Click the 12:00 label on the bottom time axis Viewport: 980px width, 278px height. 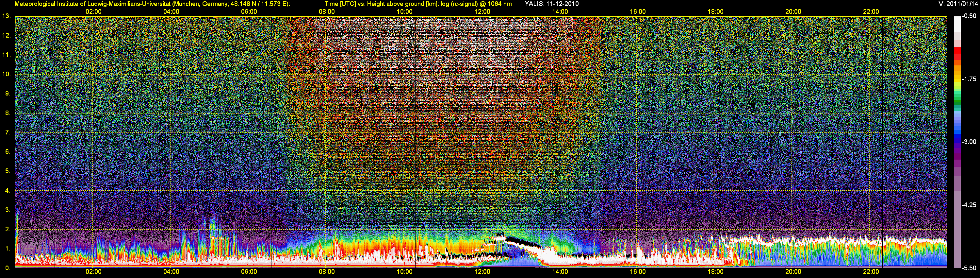(x=482, y=272)
